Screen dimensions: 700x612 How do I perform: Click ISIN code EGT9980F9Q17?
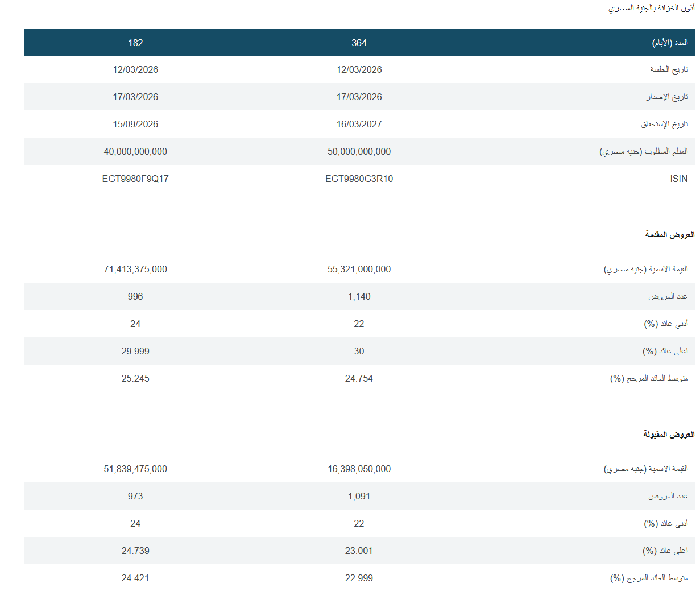[135, 179]
